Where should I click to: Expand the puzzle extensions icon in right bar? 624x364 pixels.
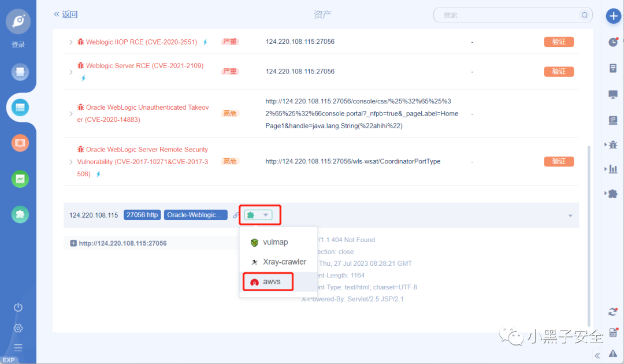612,194
